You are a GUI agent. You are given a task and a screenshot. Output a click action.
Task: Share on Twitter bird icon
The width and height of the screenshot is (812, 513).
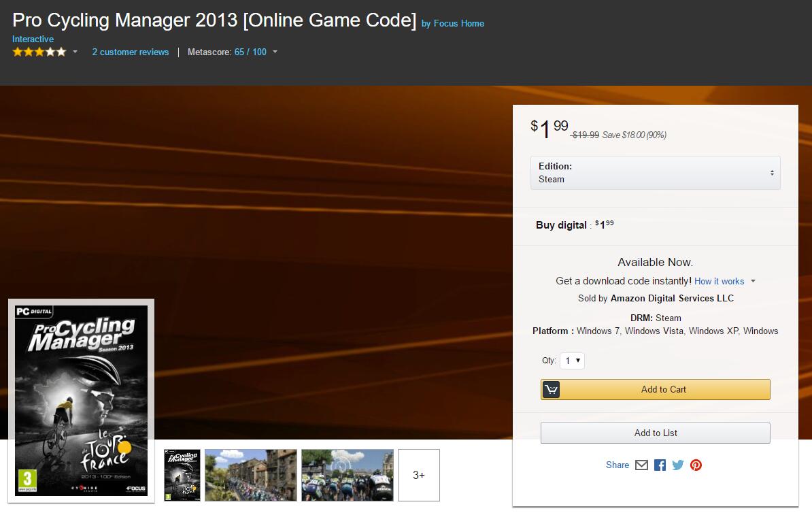coord(678,465)
